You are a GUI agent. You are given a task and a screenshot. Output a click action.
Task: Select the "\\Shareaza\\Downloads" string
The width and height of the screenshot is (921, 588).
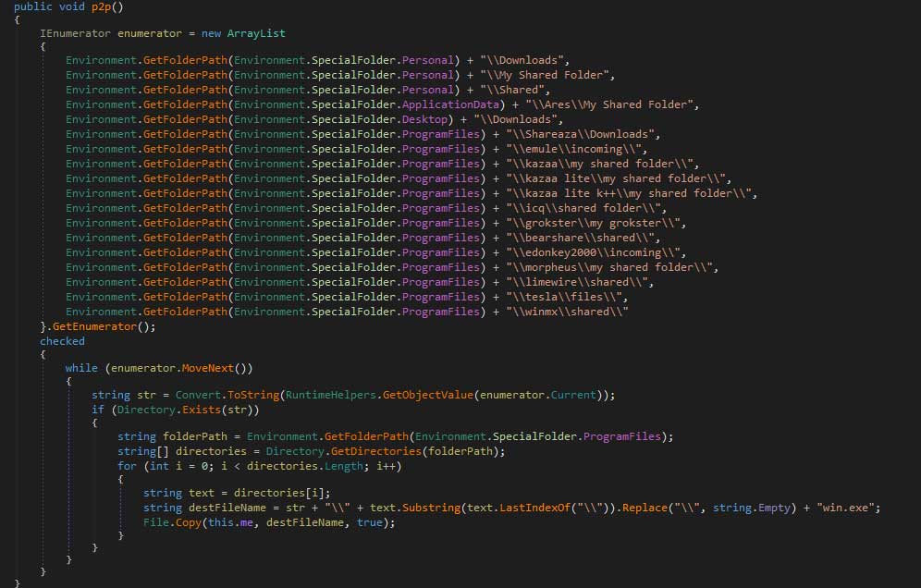click(x=581, y=134)
